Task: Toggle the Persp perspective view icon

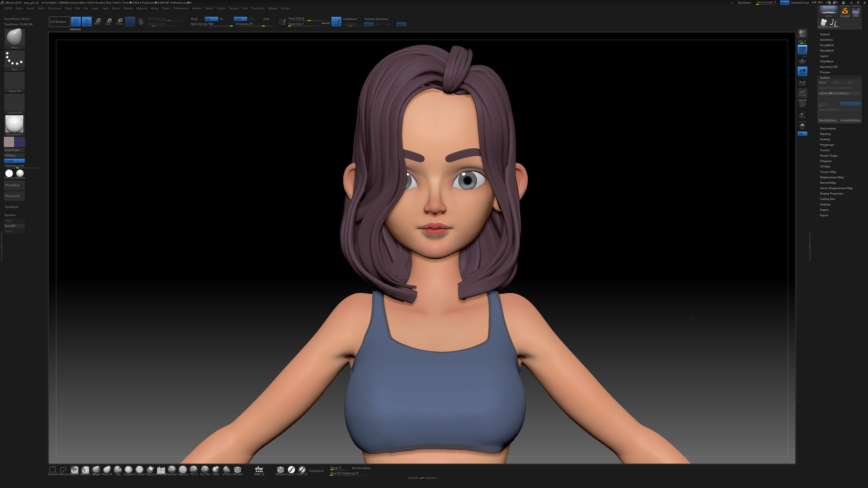Action: (802, 49)
